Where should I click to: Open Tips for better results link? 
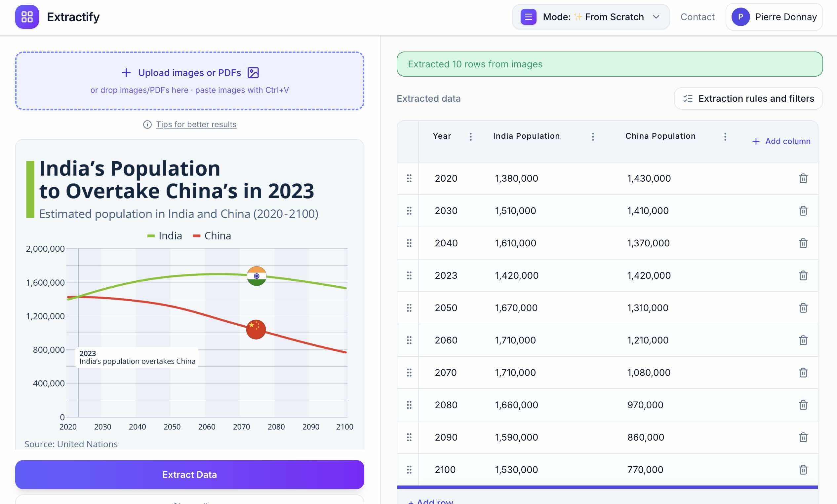[196, 125]
